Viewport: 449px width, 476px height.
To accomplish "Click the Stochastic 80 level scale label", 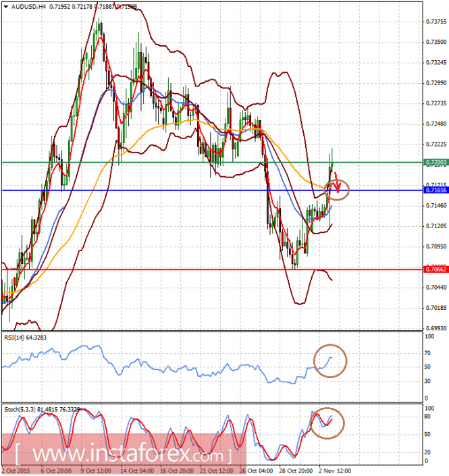I will [x=427, y=417].
